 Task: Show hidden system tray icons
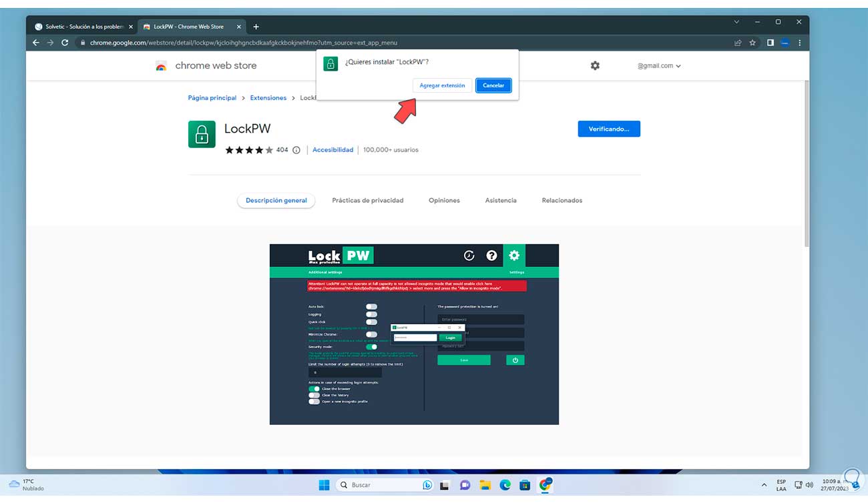[x=764, y=485]
